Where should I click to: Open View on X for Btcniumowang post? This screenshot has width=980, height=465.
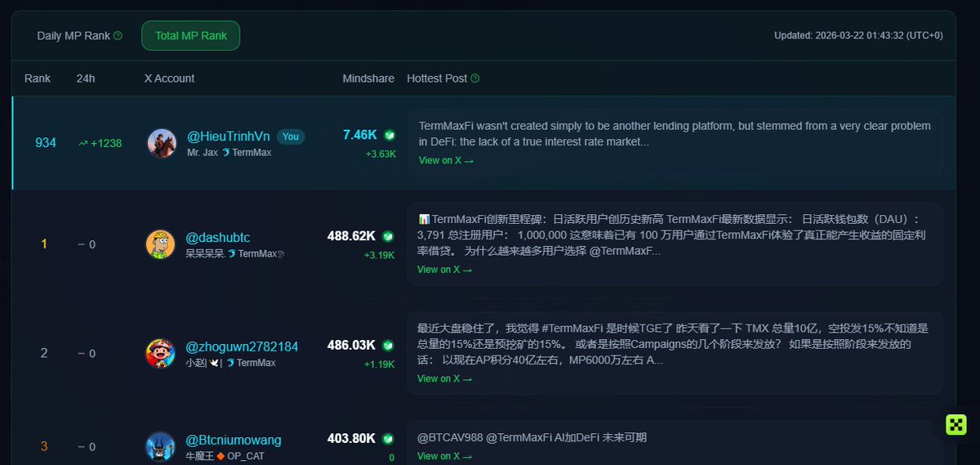click(x=444, y=456)
